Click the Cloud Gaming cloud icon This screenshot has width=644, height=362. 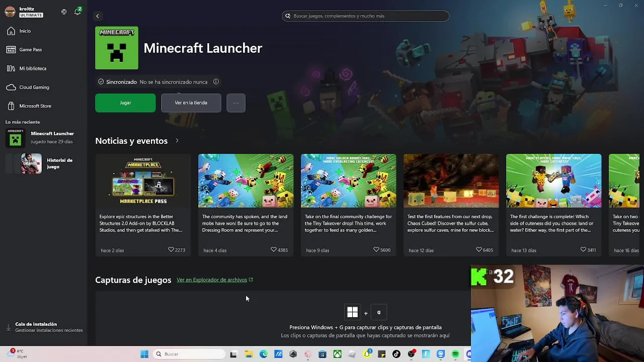point(11,87)
